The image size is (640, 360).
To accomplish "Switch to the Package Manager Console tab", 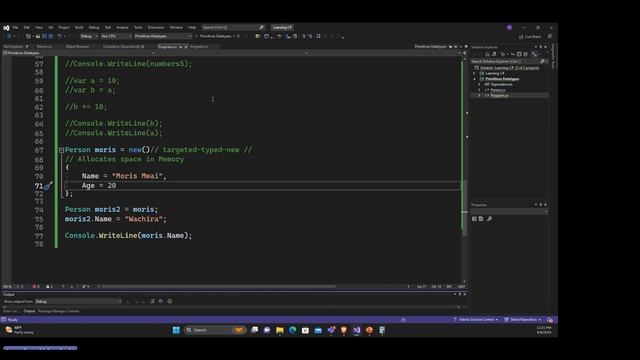I will pos(58,311).
